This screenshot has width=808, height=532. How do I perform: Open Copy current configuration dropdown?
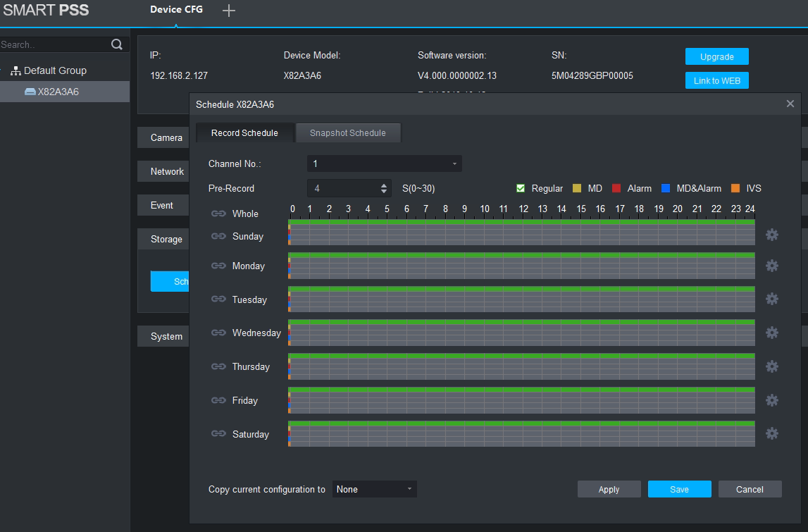[374, 489]
